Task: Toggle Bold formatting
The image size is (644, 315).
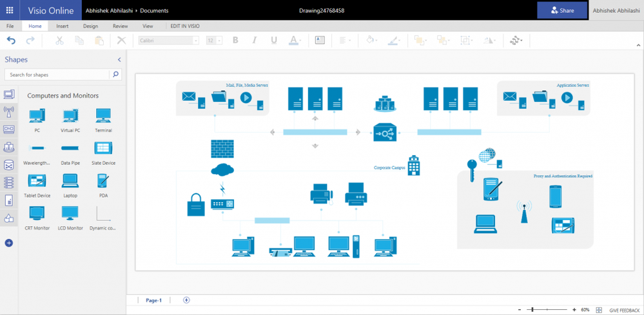Action: coord(235,40)
